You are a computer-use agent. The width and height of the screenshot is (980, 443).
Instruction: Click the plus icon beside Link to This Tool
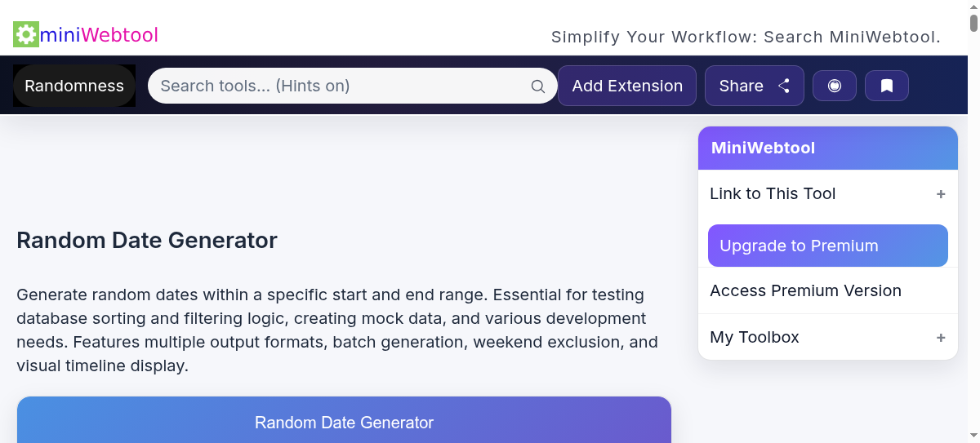[941, 194]
